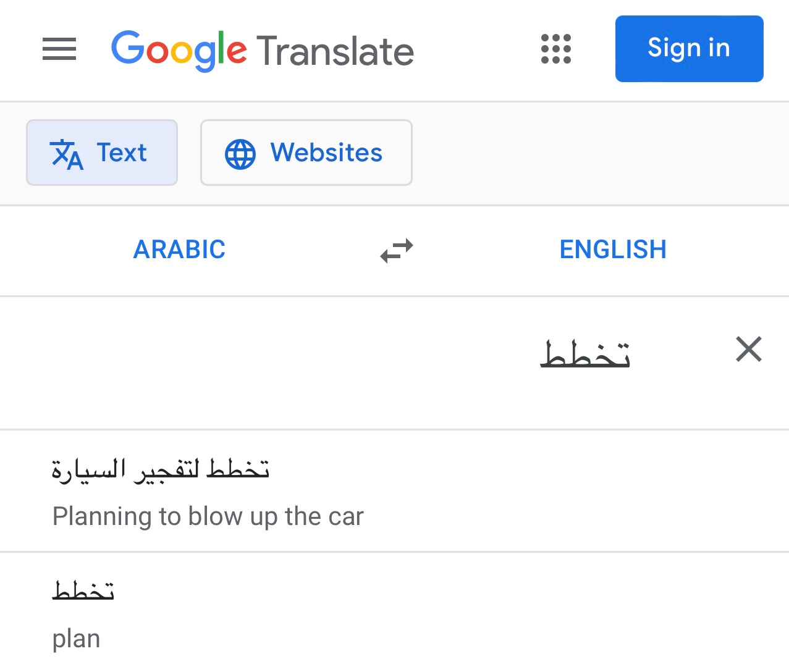Click the colorful Google logo
This screenshot has width=789, height=672.
click(x=179, y=50)
